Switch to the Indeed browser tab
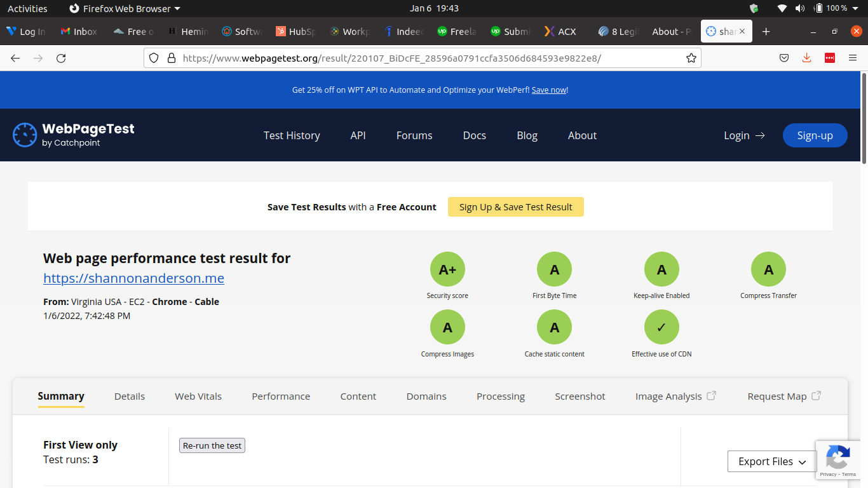 click(x=404, y=31)
